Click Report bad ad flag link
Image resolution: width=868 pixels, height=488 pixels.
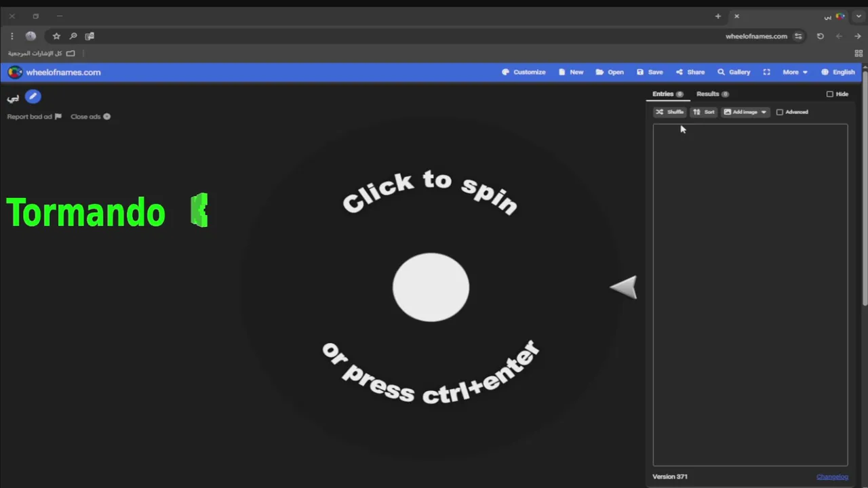point(34,117)
